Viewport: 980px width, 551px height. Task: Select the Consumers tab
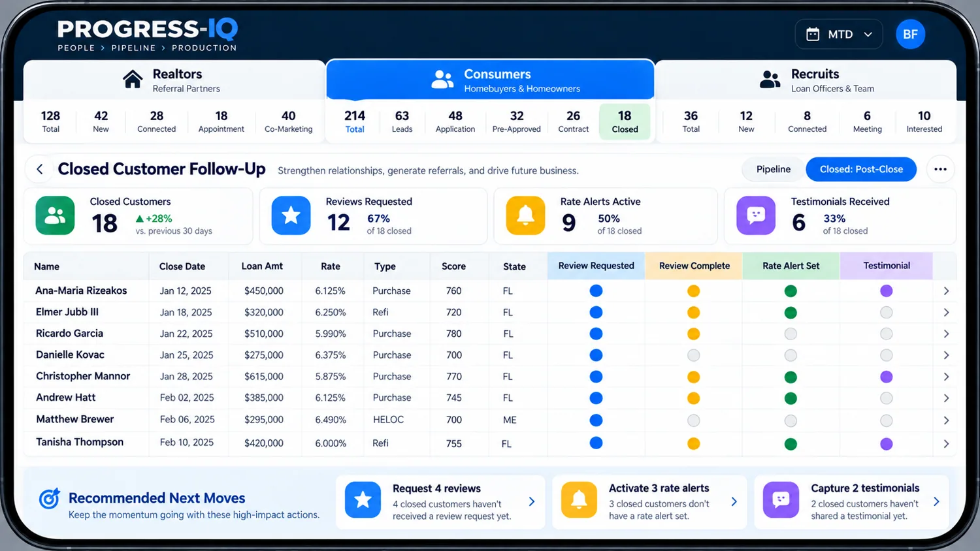pos(490,80)
